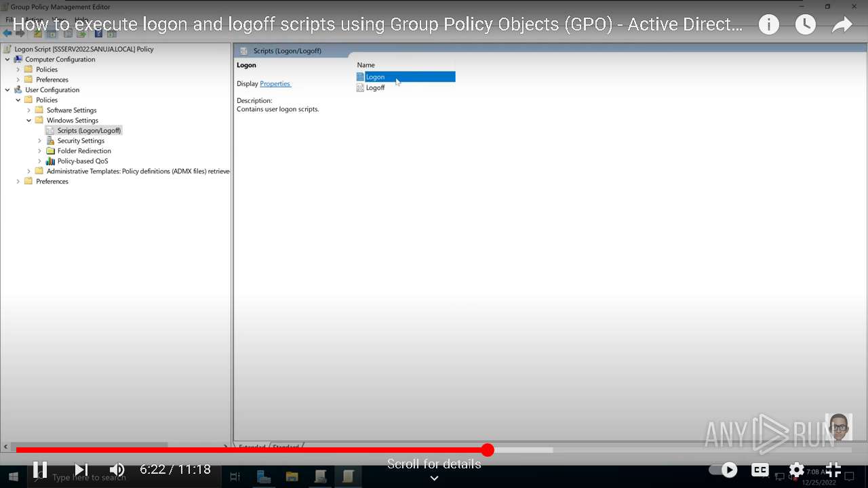
Task: Collapse Computer Configuration node
Action: coord(7,60)
